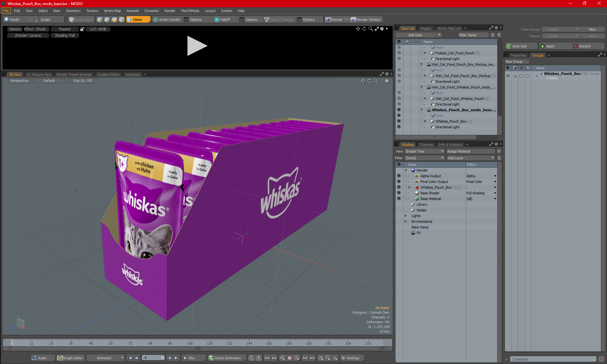Expand the Environments node in Shader Tree

coord(406,221)
